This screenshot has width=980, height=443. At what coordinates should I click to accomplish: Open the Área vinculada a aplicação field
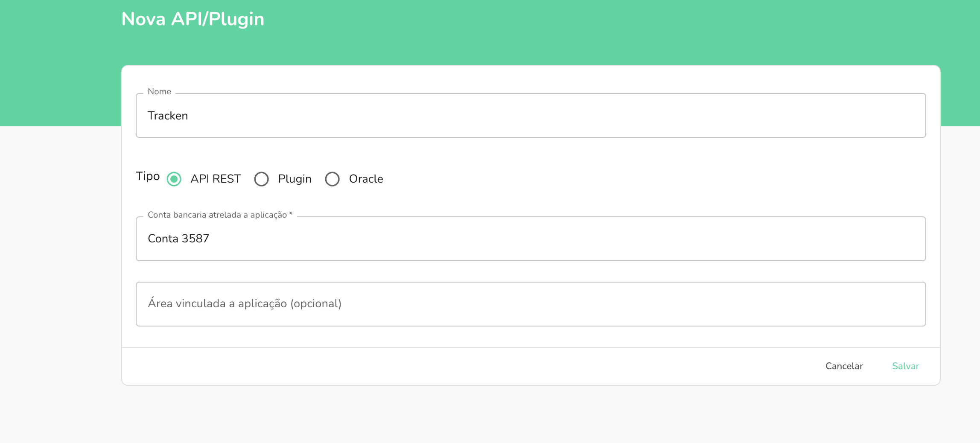pyautogui.click(x=530, y=304)
